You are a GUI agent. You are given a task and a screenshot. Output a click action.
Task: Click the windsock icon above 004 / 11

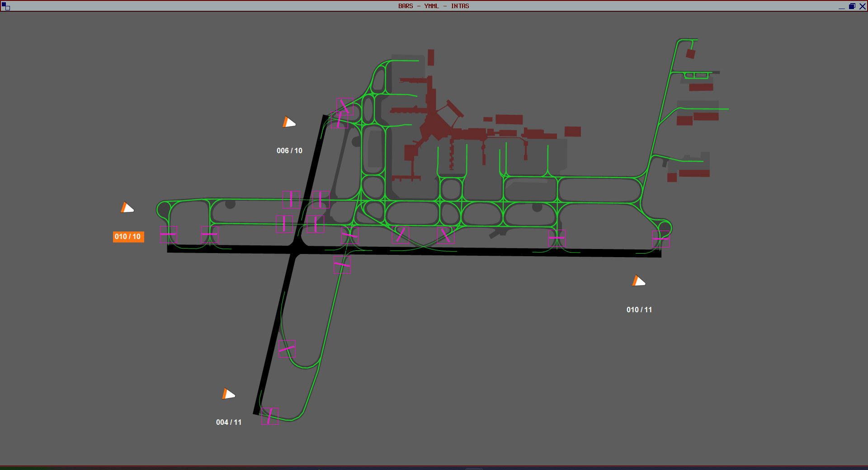pos(228,394)
